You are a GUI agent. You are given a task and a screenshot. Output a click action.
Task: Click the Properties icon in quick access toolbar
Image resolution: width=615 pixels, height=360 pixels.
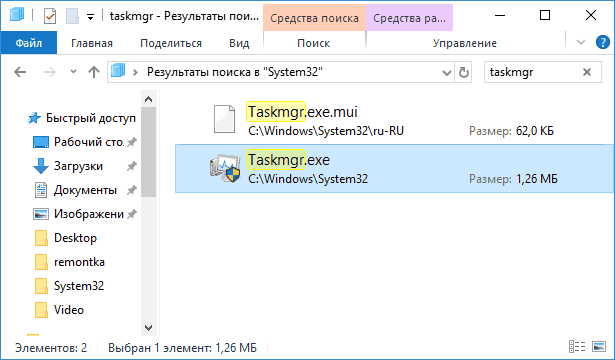pyautogui.click(x=50, y=16)
